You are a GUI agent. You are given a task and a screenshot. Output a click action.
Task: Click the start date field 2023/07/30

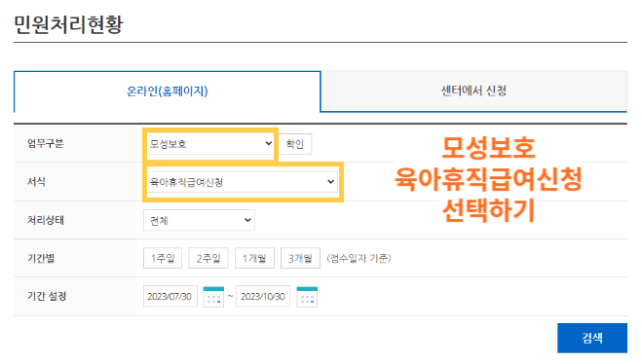[170, 296]
